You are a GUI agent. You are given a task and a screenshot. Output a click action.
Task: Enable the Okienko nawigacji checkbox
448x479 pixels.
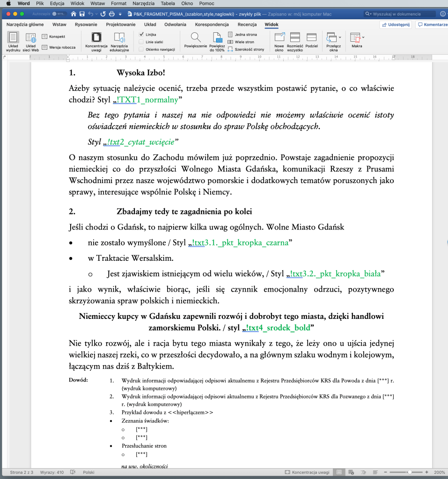(142, 49)
